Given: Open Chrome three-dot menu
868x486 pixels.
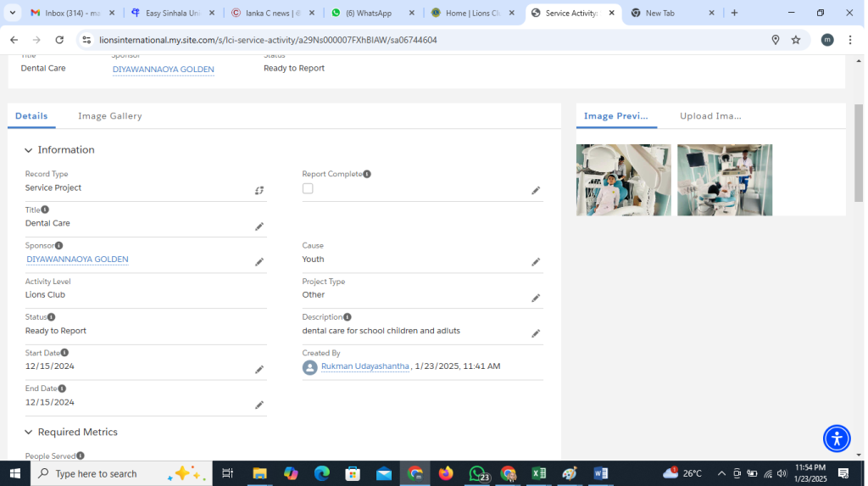Looking at the screenshot, I should coord(849,40).
